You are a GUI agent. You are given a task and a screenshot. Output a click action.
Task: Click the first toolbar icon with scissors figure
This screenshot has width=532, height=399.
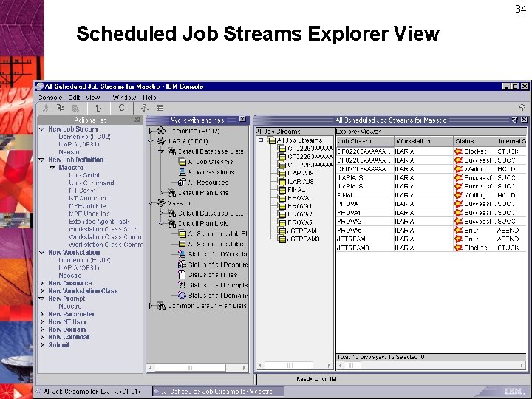click(x=46, y=108)
